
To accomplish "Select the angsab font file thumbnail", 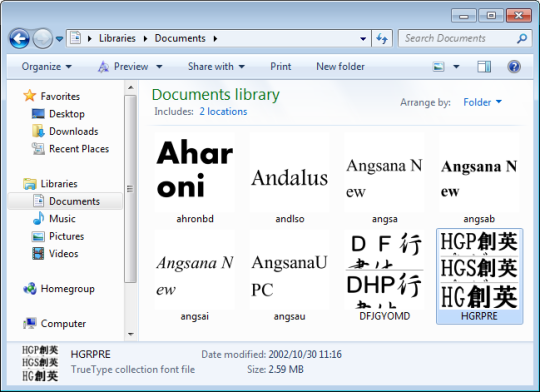I will click(479, 179).
